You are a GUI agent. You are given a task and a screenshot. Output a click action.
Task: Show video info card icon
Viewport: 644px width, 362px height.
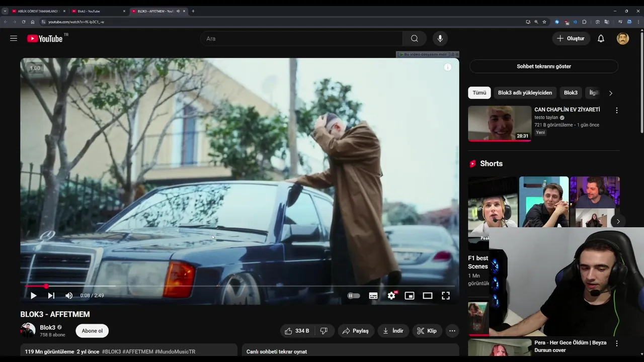coord(448,67)
